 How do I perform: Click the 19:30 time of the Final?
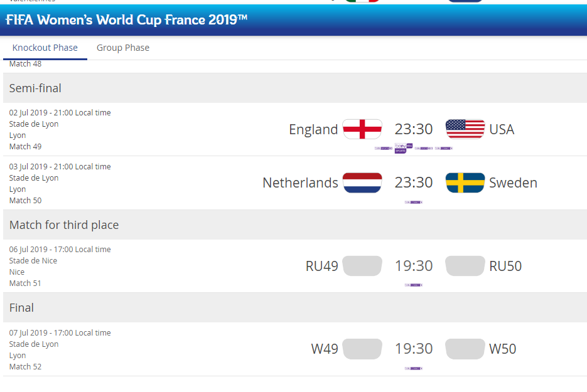414,349
